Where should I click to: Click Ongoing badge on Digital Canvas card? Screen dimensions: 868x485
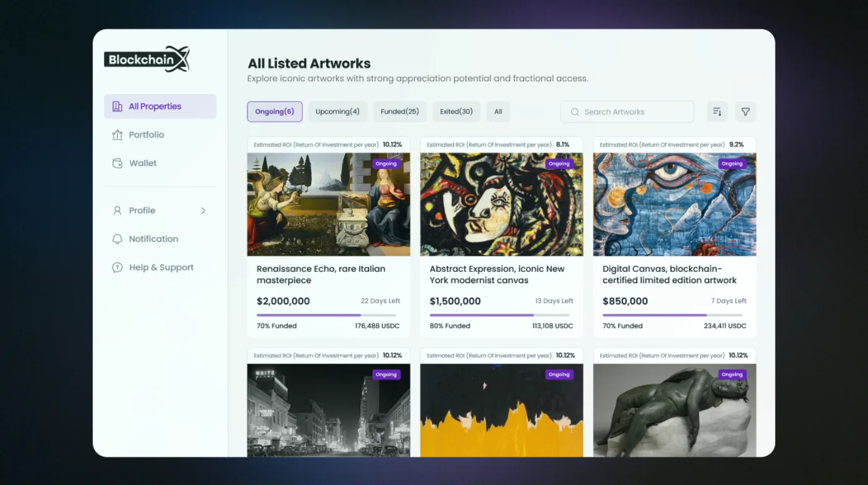pyautogui.click(x=732, y=164)
